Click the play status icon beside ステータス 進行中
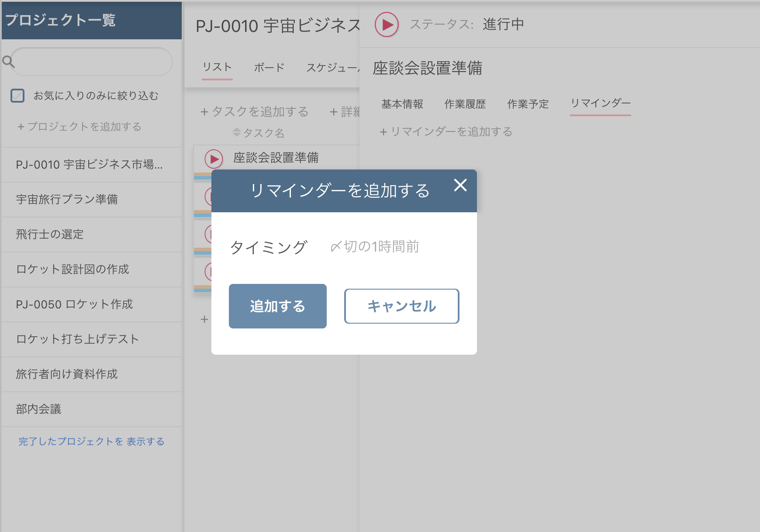This screenshot has height=532, width=760. click(386, 25)
